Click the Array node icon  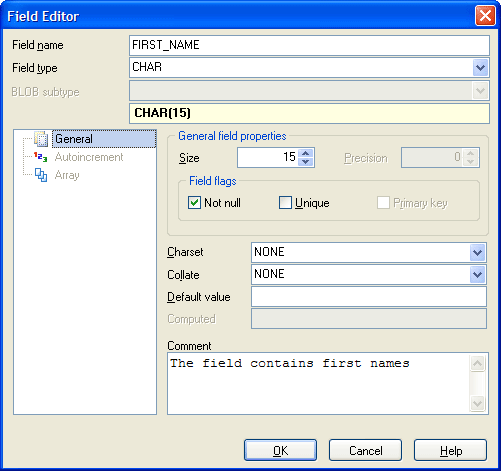41,175
